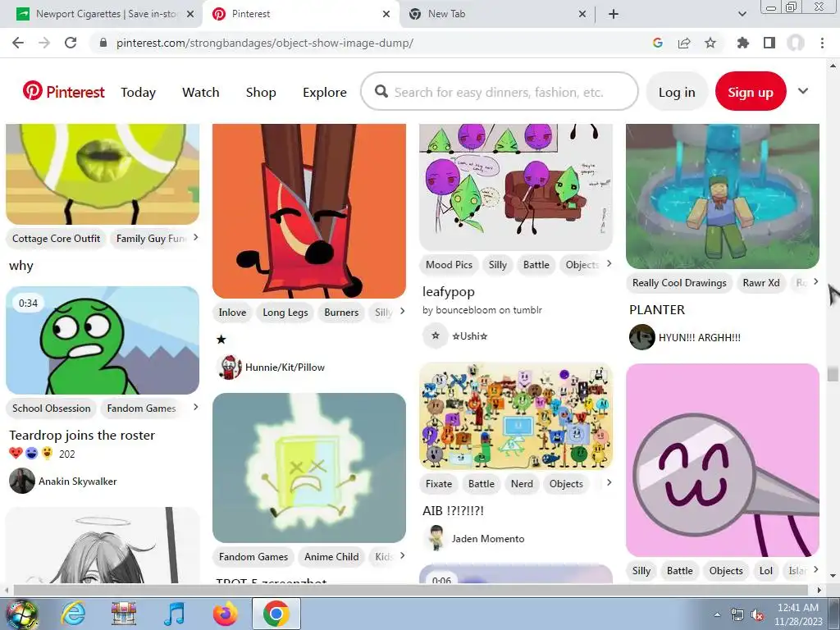Click the share page icon in address bar
The image size is (840, 630).
pyautogui.click(x=684, y=43)
